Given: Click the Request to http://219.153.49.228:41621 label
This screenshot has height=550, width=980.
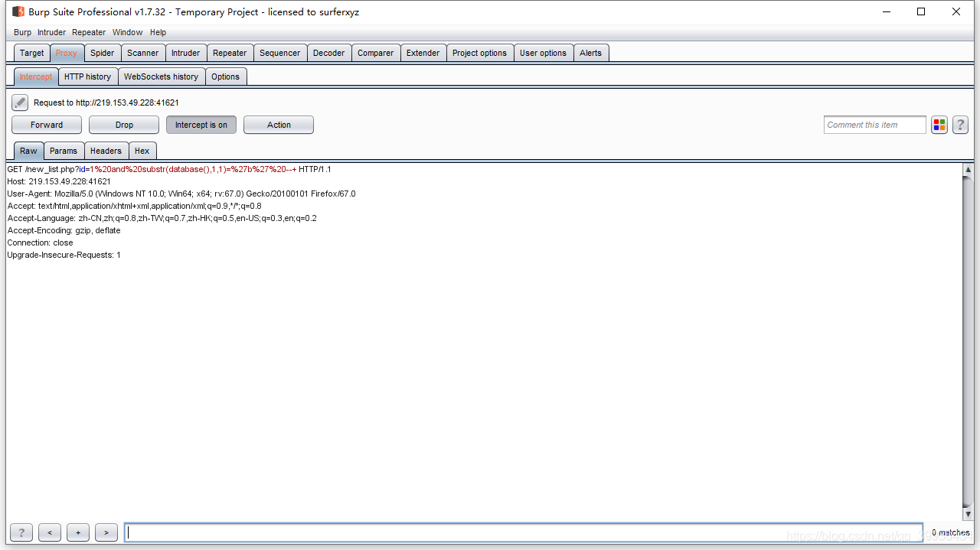Looking at the screenshot, I should [106, 103].
